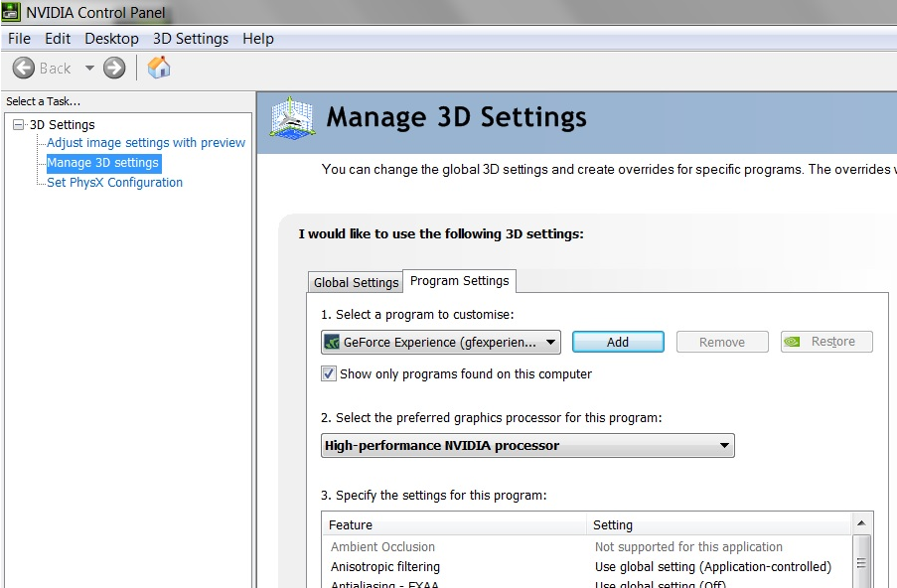The width and height of the screenshot is (897, 588).
Task: Open the Help menu
Action: tap(258, 39)
